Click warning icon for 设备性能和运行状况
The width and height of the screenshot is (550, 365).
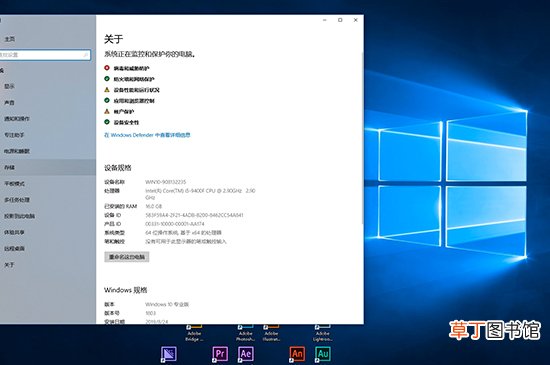[x=107, y=89]
